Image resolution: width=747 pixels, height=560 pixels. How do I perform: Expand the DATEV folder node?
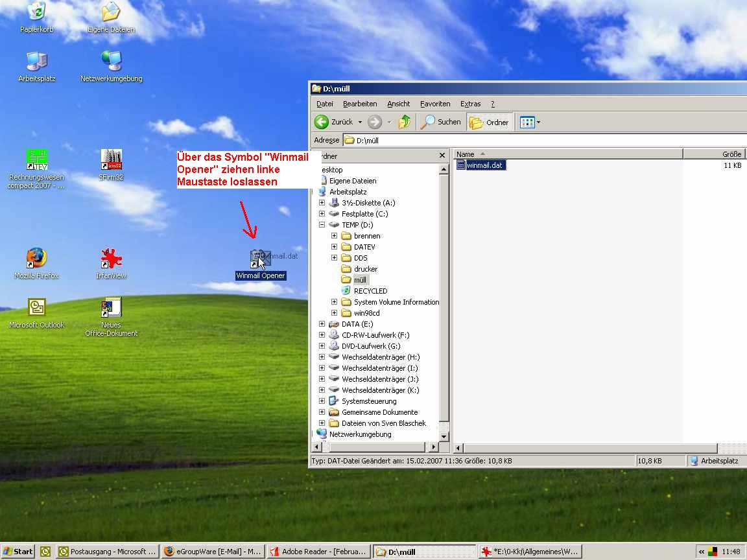pos(334,247)
